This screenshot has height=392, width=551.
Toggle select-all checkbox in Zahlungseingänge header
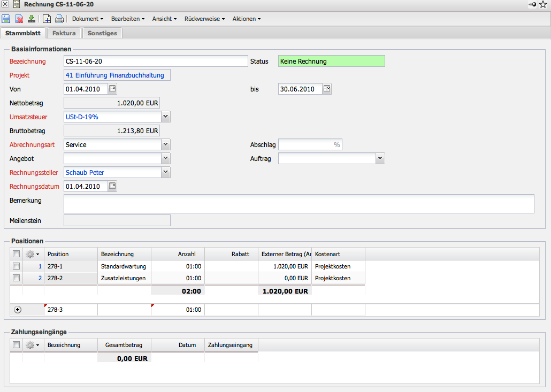click(x=17, y=345)
